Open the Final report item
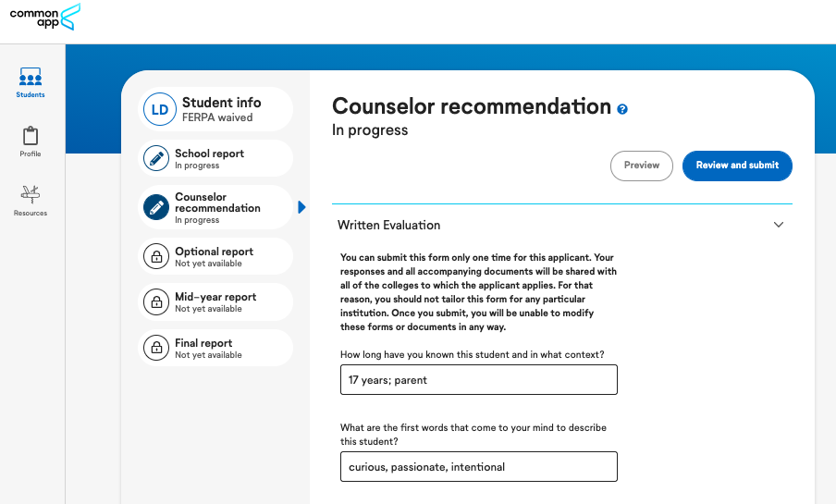 point(215,348)
